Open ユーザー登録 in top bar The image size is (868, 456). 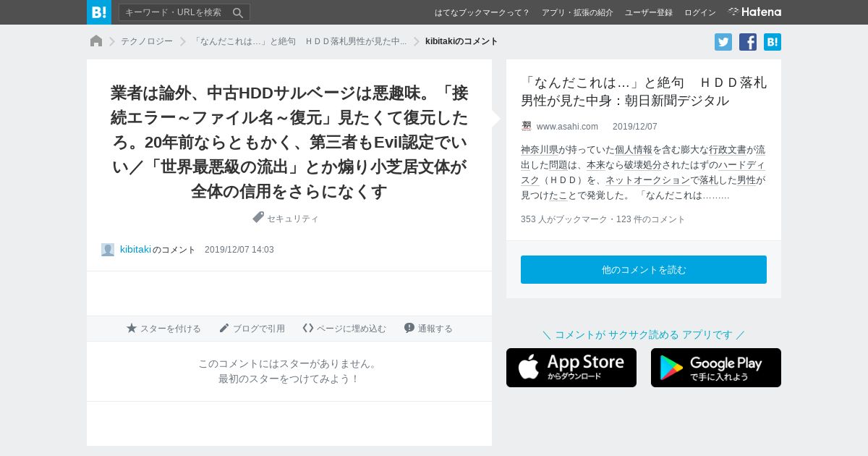pyautogui.click(x=649, y=12)
